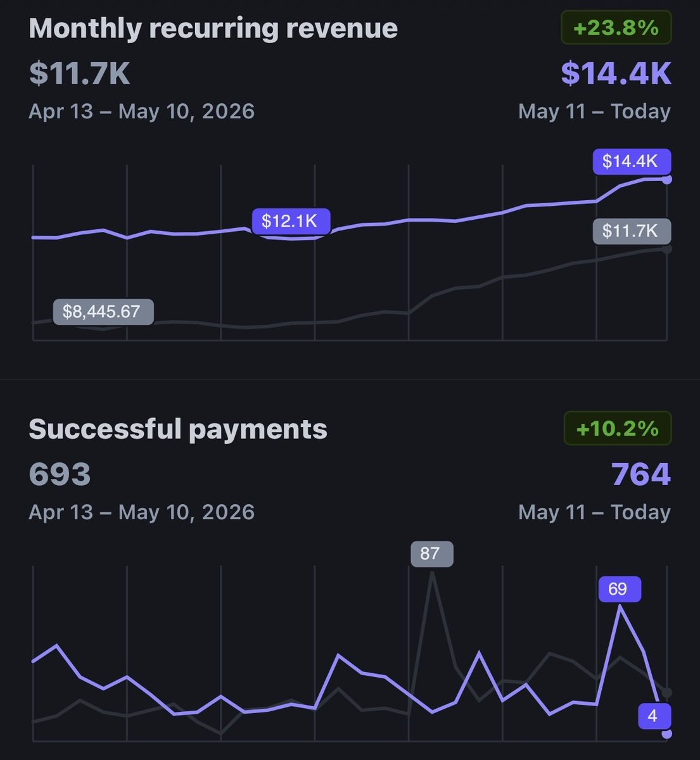Screen dimensions: 700x760
Task: Open the Successful payments heading
Action: 178,429
